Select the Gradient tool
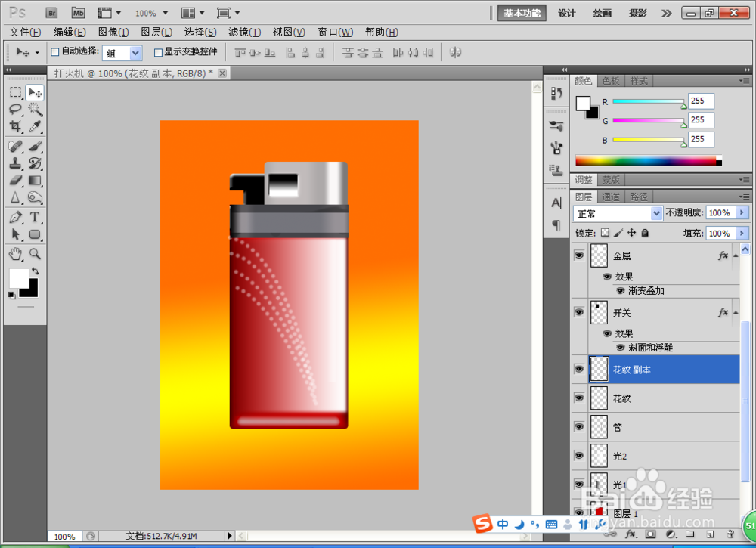Screen dimensions: 756x548 pos(35,180)
